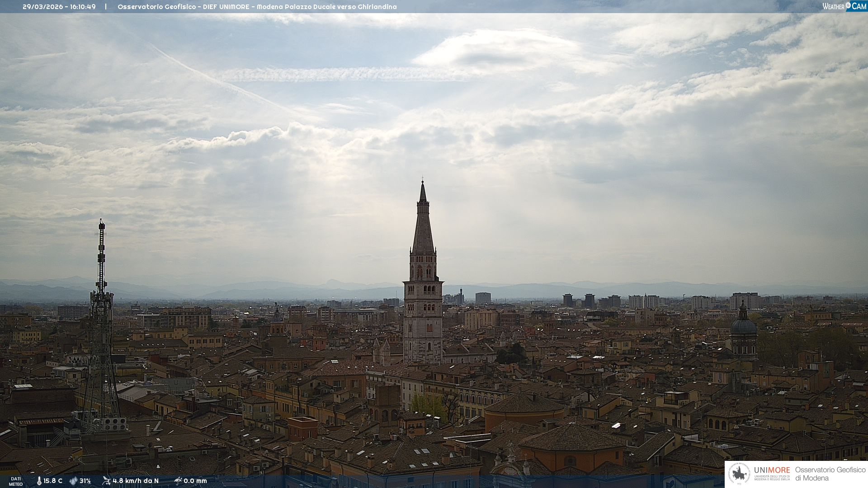Click the rain umbrella icon
Screen dimensions: 868x488
tap(178, 481)
